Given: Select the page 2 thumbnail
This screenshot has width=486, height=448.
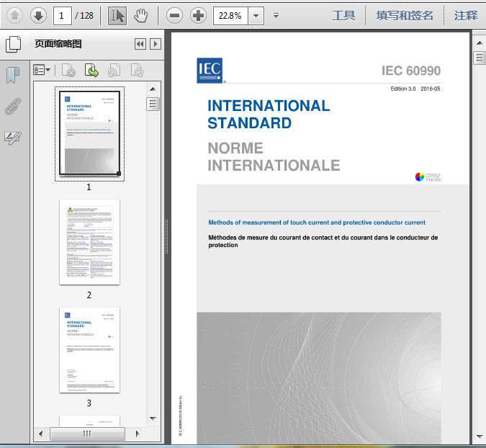Looking at the screenshot, I should pyautogui.click(x=89, y=242).
